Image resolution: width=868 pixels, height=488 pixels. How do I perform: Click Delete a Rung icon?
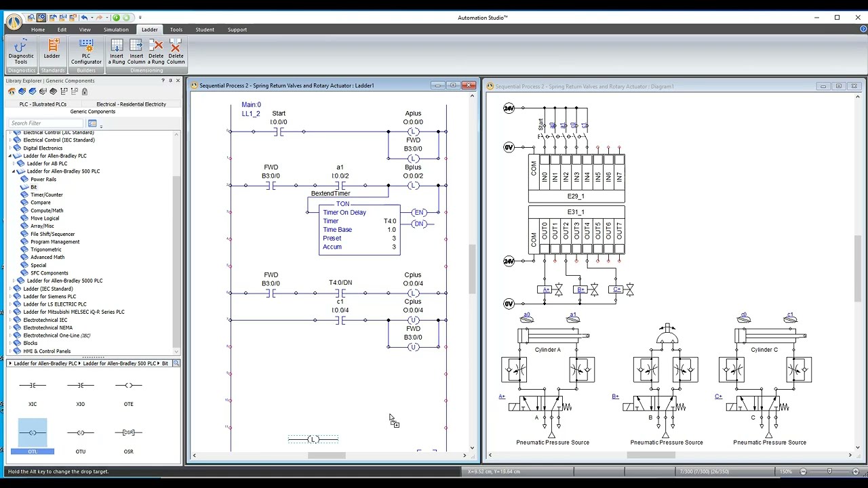coord(156,52)
